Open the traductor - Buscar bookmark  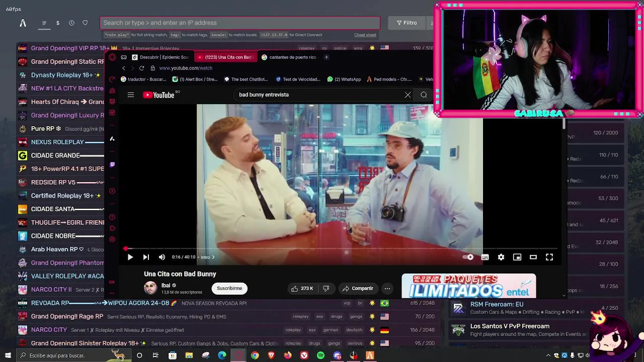click(x=143, y=79)
